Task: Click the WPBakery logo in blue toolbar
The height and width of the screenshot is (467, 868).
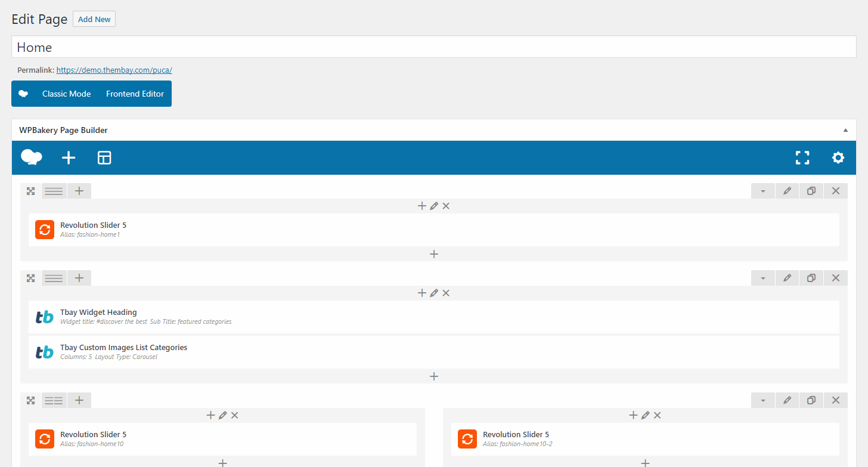Action: click(x=31, y=157)
